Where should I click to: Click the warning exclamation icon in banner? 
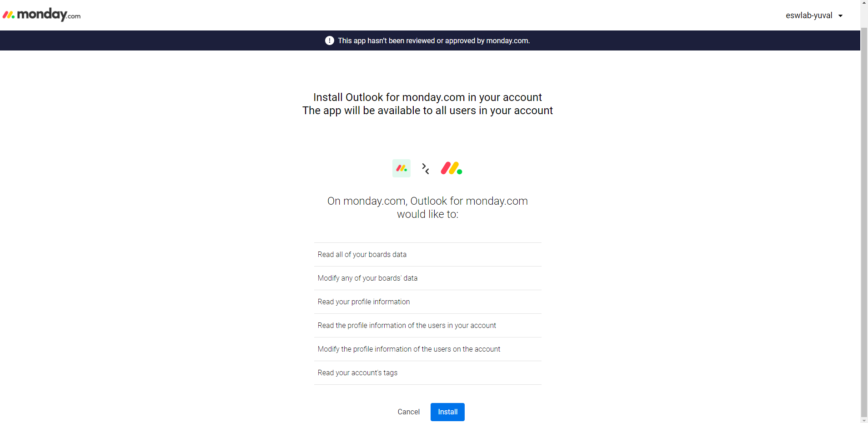point(330,40)
